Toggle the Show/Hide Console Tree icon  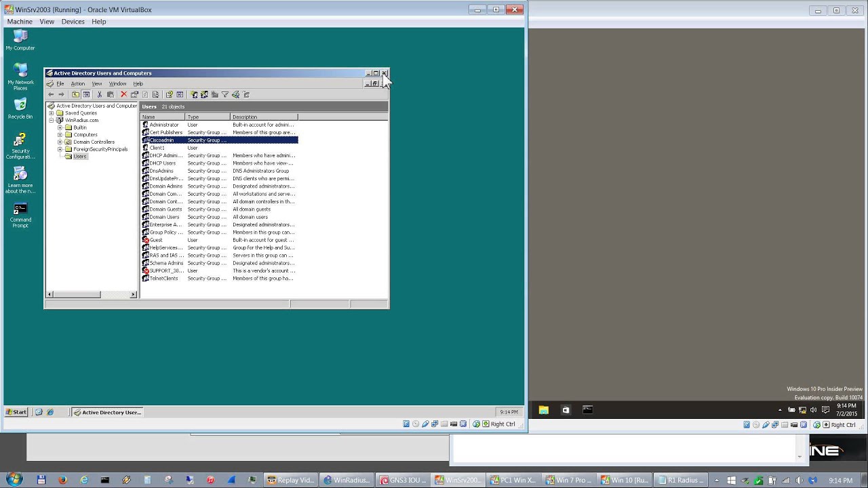point(86,94)
